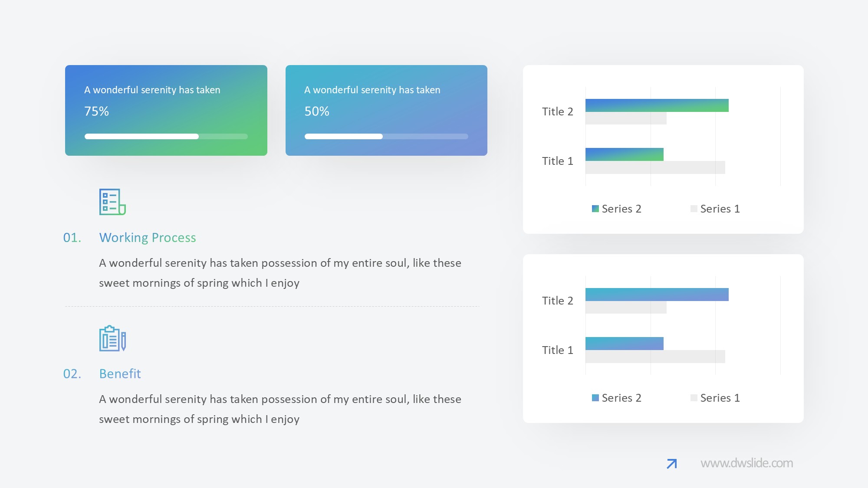Viewport: 868px width, 488px height.
Task: Click the Series 1 legend marker in bottom chart
Action: pos(694,398)
